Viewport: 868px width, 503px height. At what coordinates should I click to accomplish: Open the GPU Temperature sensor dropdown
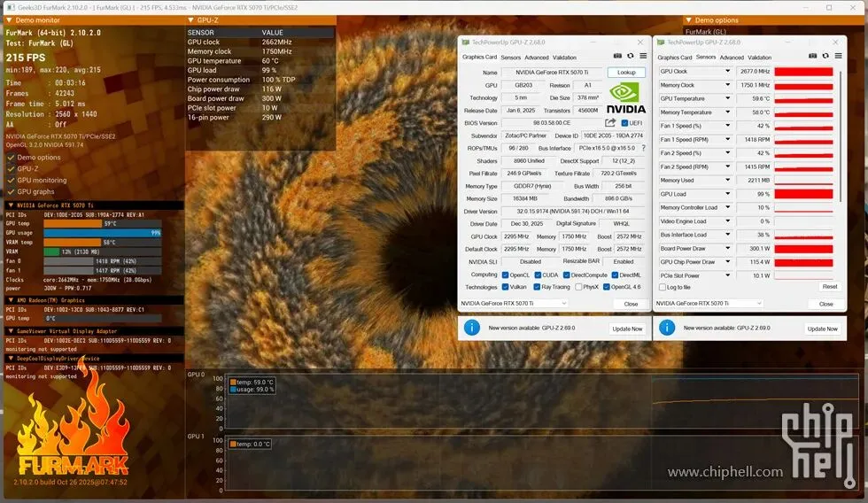[x=727, y=98]
